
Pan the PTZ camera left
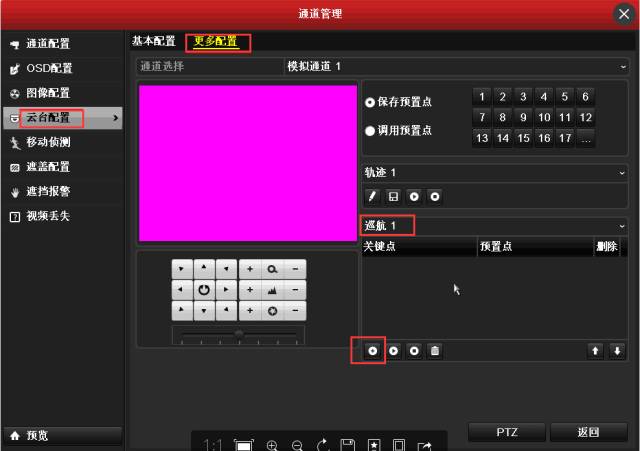coord(182,290)
